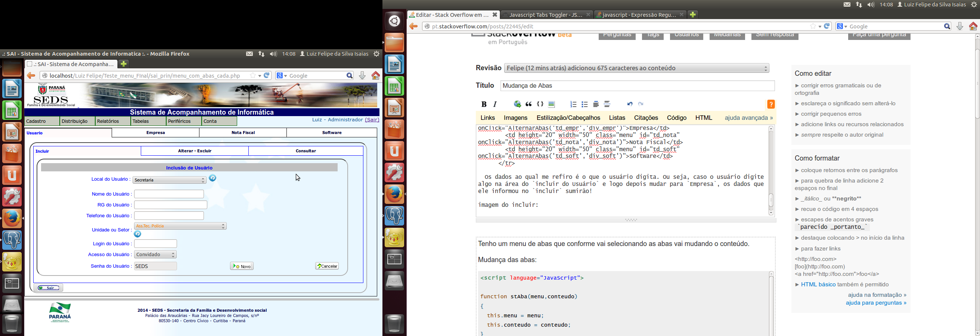
Task: Open Acesso do Usuário Convidado dropdown
Action: point(155,254)
